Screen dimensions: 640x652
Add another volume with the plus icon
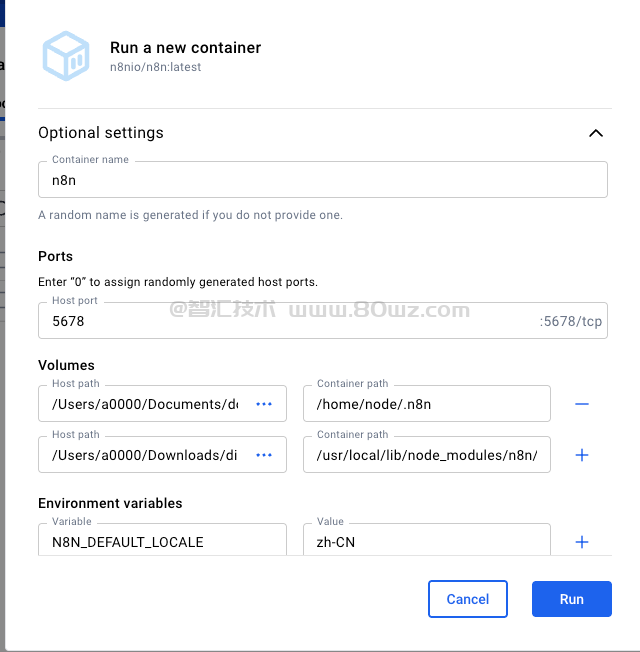[582, 455]
